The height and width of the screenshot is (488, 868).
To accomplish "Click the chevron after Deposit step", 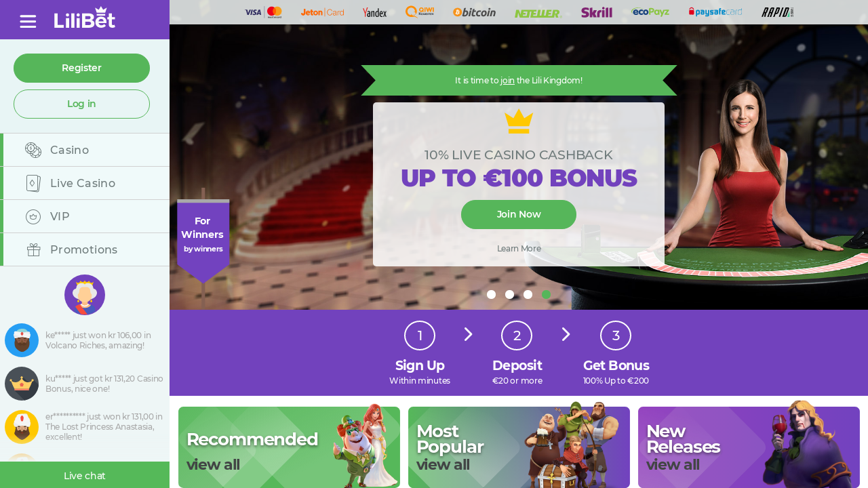I will tap(566, 334).
